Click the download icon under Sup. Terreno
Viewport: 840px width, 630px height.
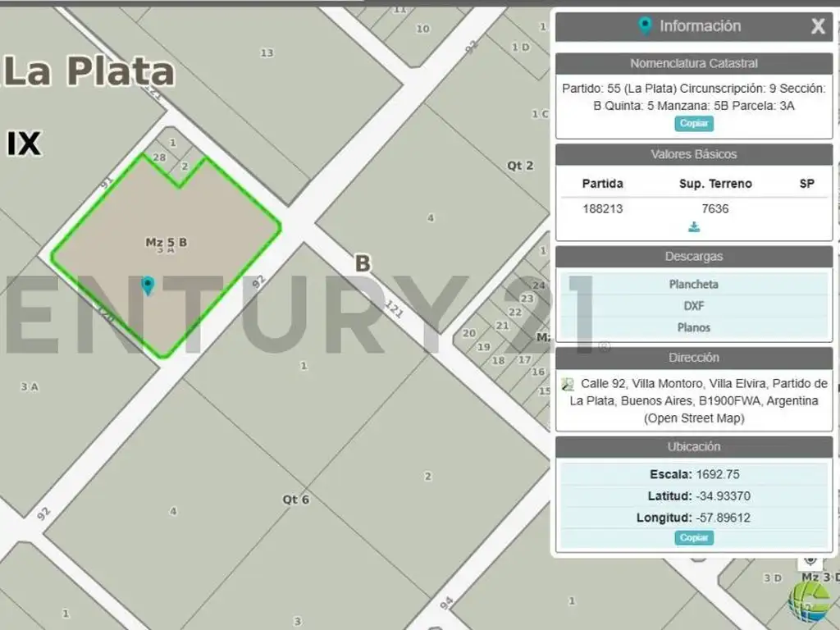tap(694, 227)
